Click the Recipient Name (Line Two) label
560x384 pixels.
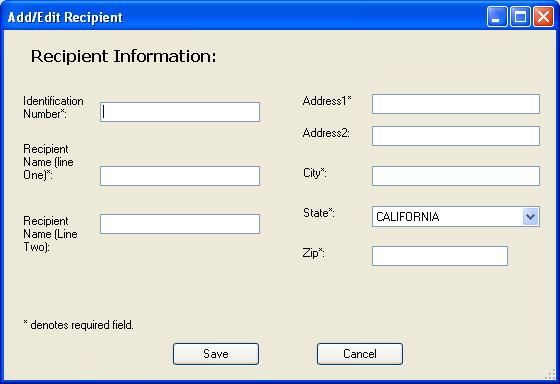tap(50, 234)
